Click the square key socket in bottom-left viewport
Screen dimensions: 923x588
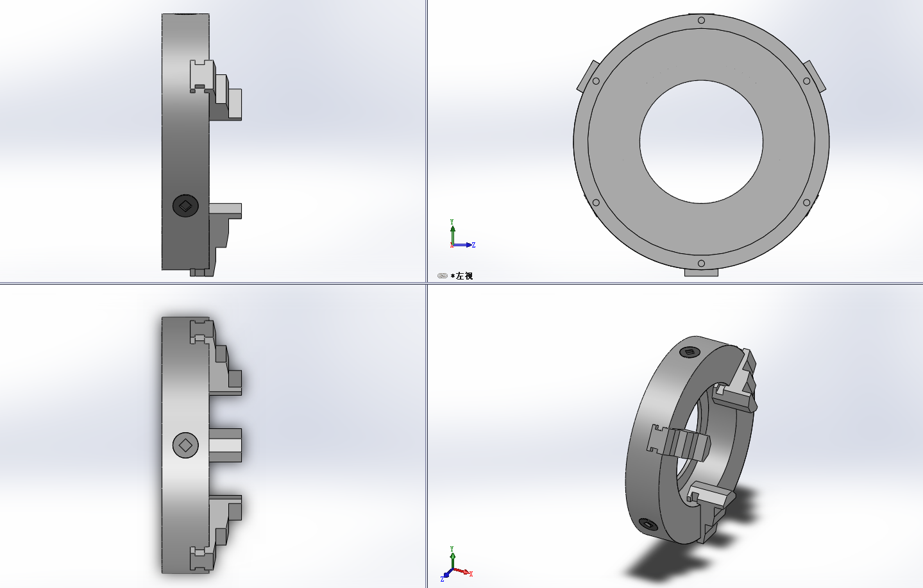coord(185,445)
